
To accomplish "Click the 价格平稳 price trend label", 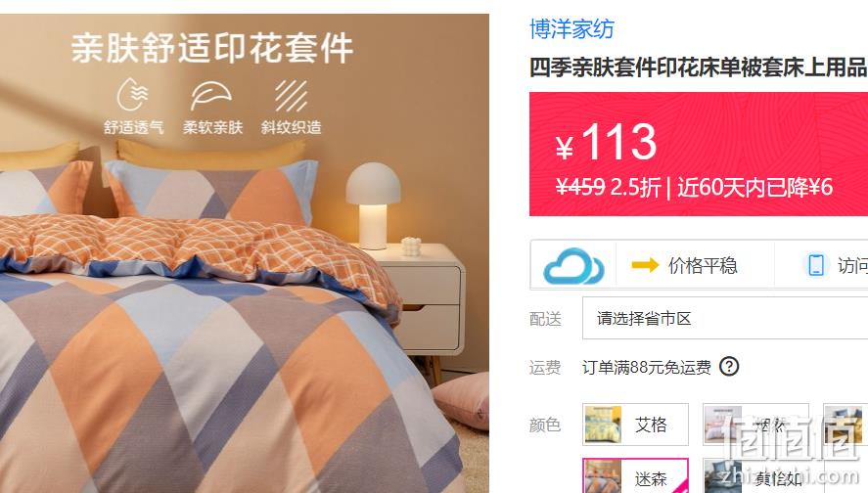I will [703, 266].
